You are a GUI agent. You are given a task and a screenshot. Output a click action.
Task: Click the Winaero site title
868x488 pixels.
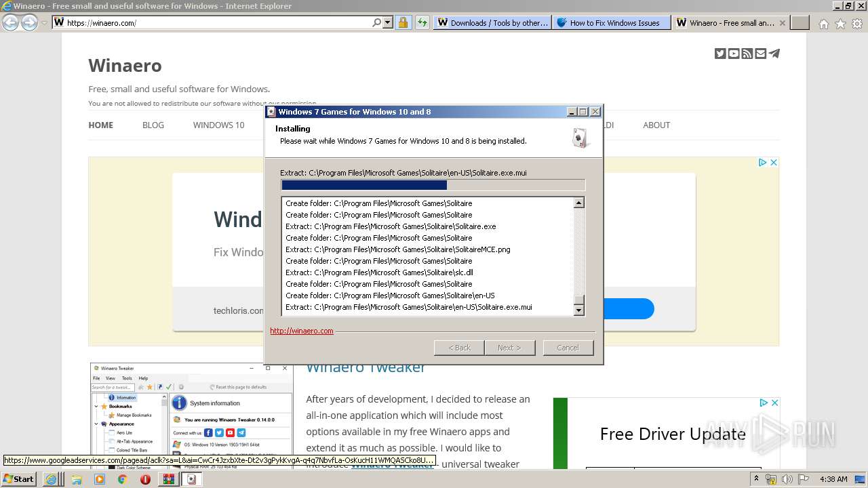(125, 66)
